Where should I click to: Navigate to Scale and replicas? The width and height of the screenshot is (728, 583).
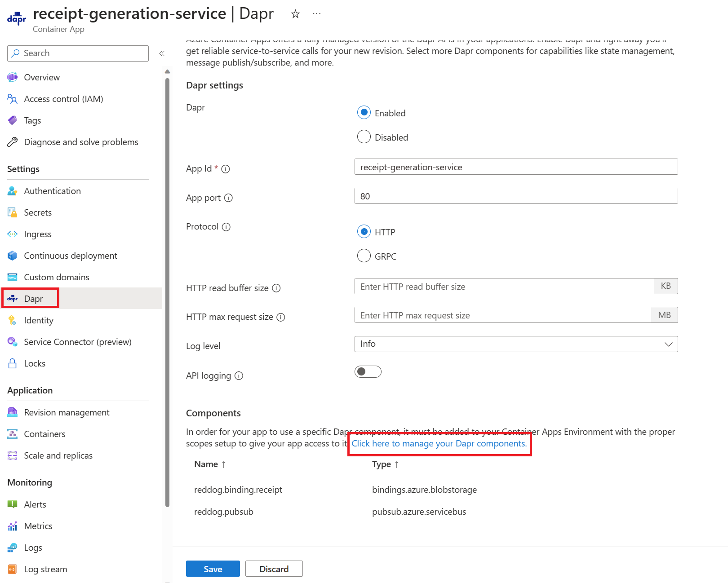click(x=58, y=455)
